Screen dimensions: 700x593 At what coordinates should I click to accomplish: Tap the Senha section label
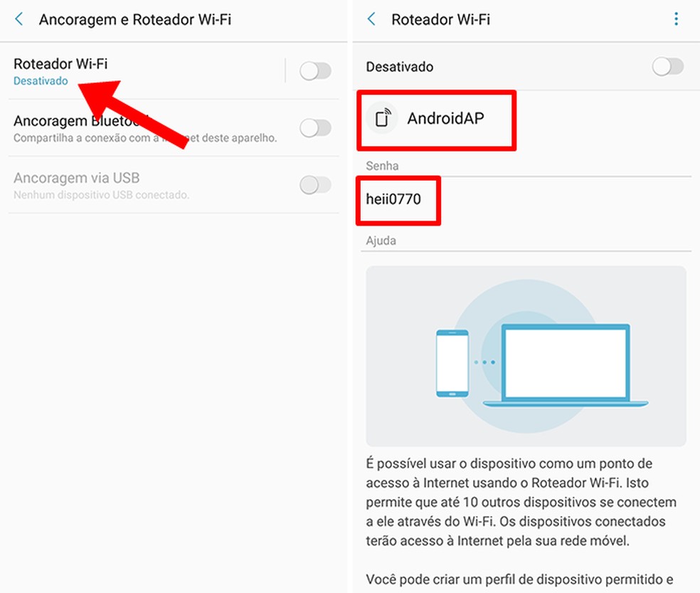(382, 166)
